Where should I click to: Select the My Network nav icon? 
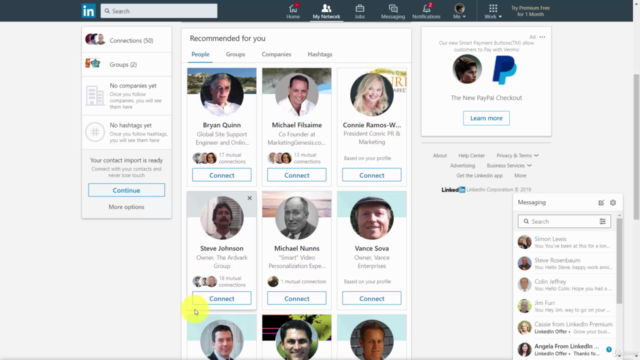[326, 11]
